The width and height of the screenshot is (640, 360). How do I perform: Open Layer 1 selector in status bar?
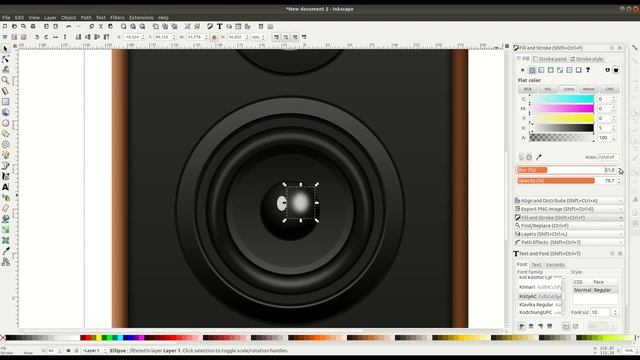94,351
